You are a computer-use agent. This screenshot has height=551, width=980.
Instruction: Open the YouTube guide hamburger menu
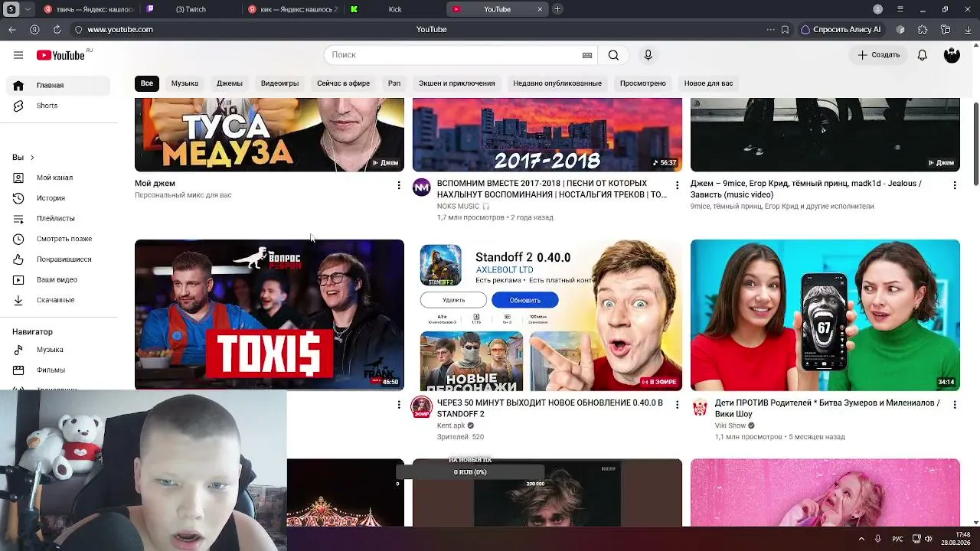(x=18, y=55)
